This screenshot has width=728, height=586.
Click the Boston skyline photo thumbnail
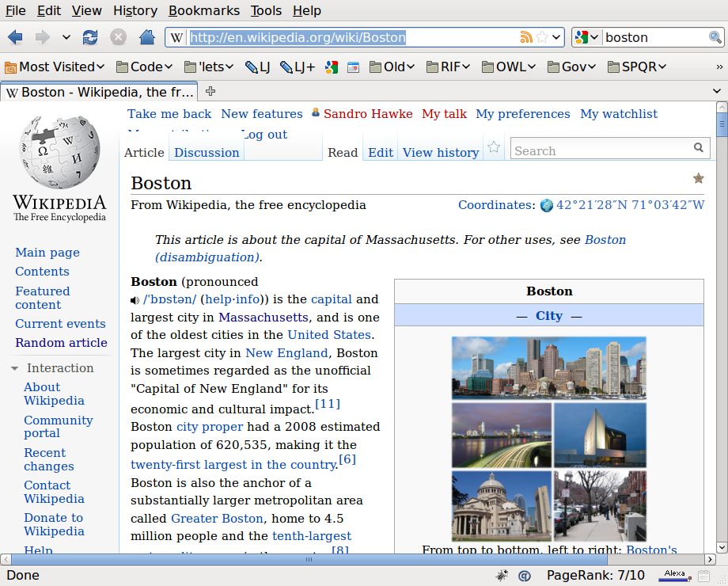(x=548, y=367)
